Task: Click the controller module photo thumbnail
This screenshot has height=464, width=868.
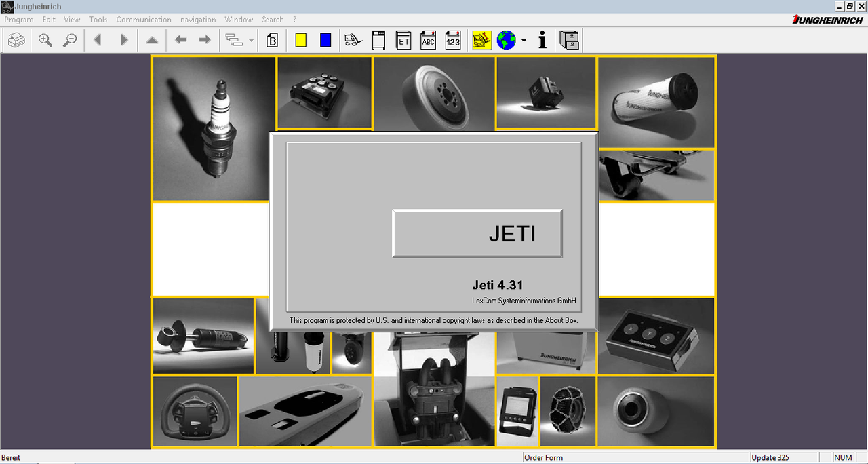Action: click(324, 92)
